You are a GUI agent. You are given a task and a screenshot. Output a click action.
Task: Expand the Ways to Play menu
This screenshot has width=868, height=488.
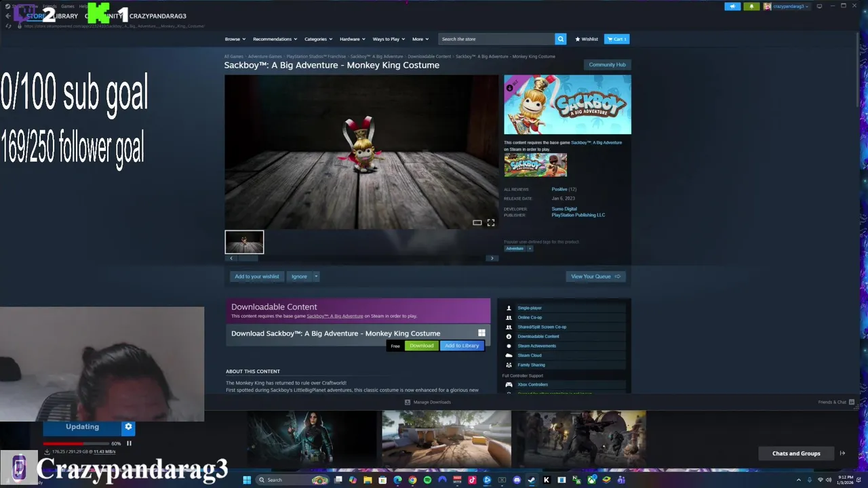(x=389, y=39)
